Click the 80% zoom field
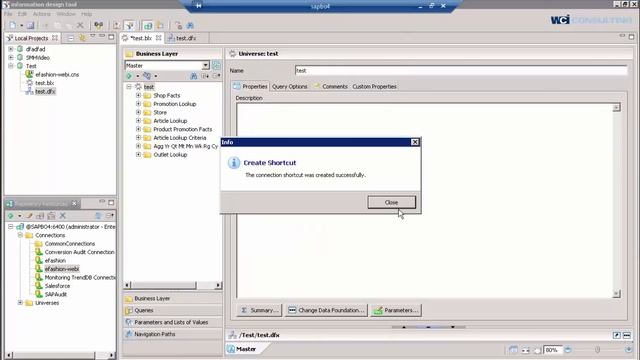This screenshot has height=360, width=640. click(x=553, y=350)
